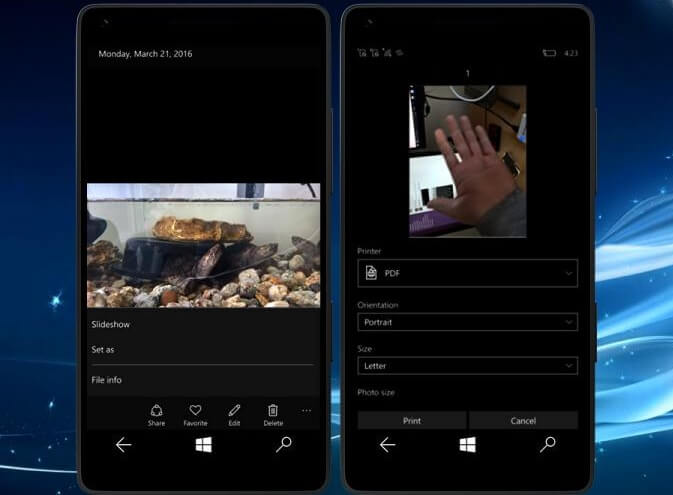The width and height of the screenshot is (673, 495).
Task: Open the Printer dropdown showing PDF
Action: 467,273
